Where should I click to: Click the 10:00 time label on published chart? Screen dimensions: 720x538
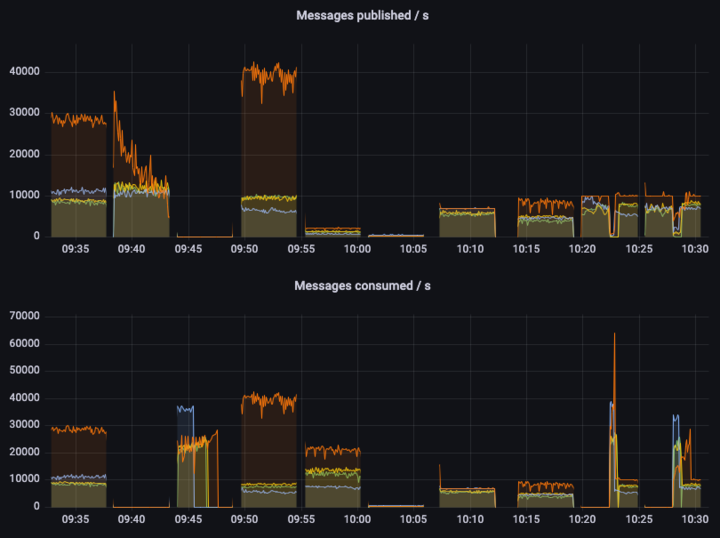coord(357,249)
